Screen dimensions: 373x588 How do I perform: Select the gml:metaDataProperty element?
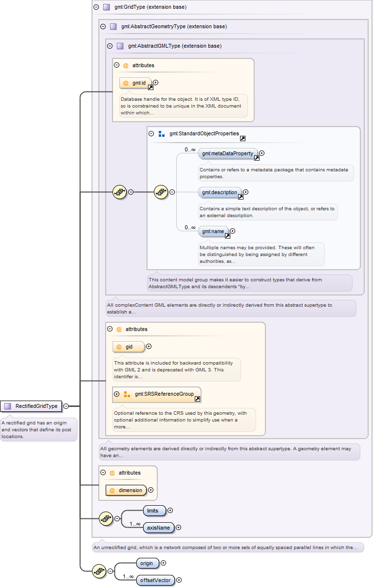228,153
